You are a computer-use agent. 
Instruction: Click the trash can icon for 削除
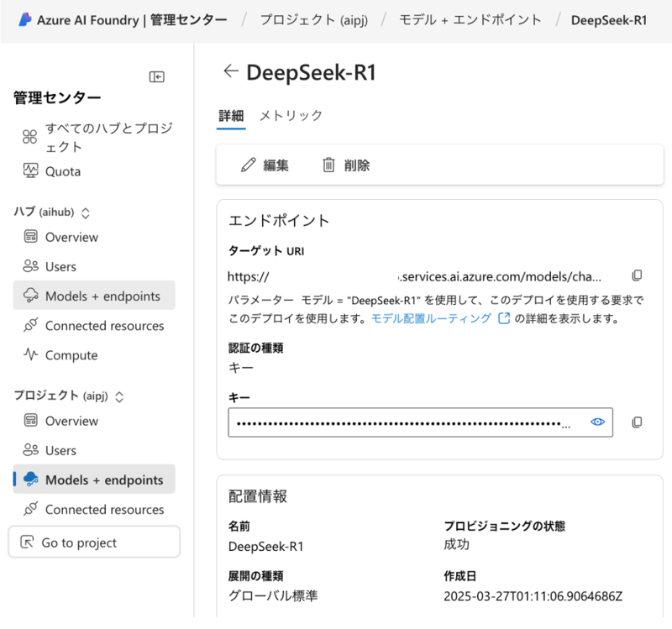click(328, 165)
